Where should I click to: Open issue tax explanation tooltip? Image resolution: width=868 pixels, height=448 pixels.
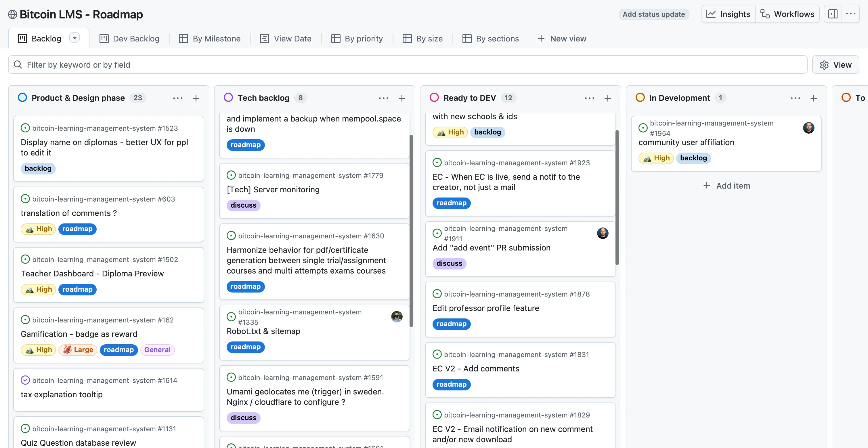click(62, 394)
